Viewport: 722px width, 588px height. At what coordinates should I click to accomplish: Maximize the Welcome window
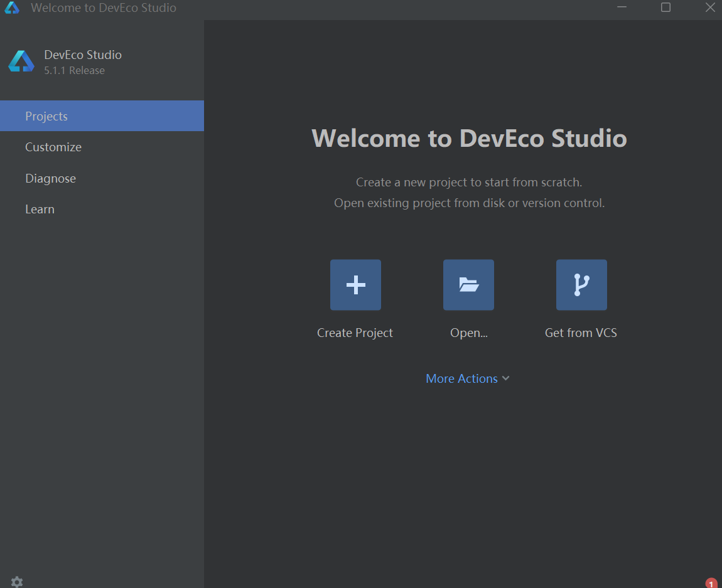666,8
